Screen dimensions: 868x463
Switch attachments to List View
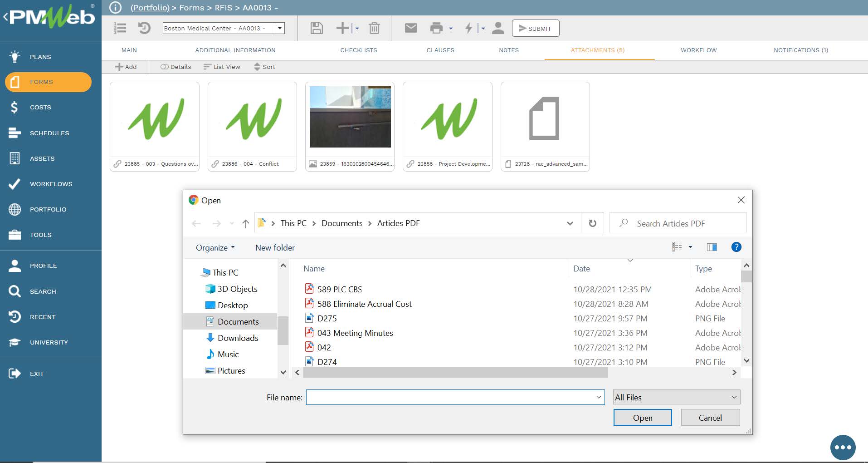[x=222, y=67]
